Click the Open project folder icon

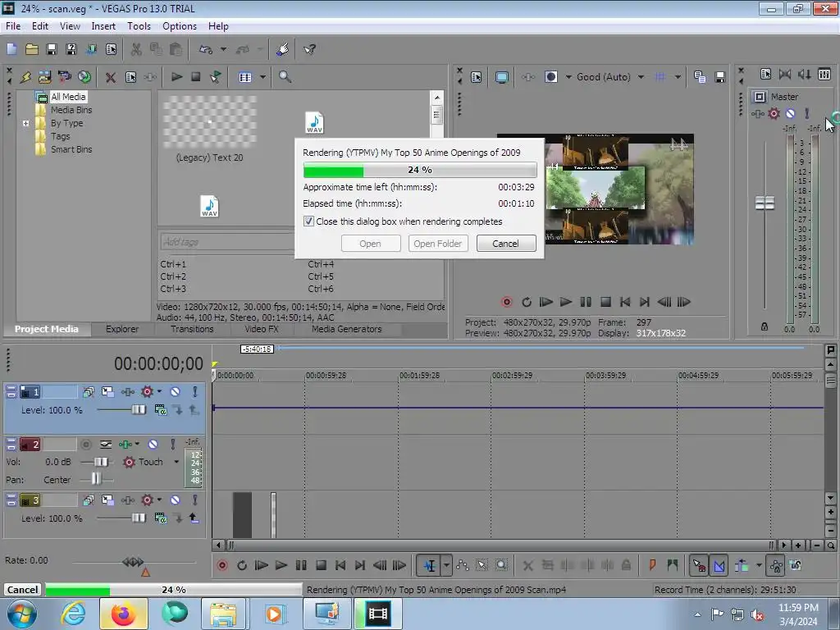32,49
